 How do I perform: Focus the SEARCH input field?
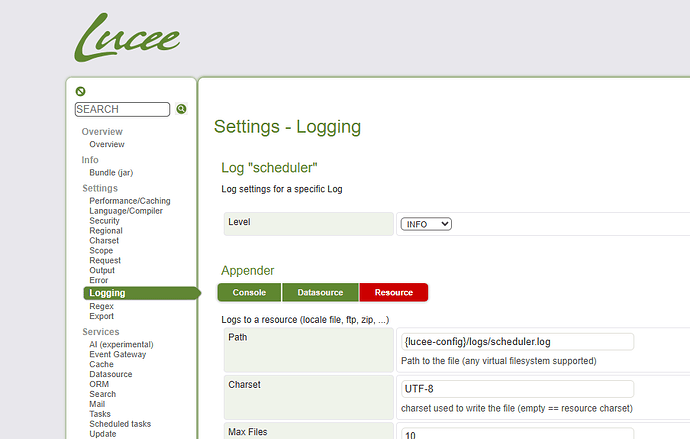[122, 109]
